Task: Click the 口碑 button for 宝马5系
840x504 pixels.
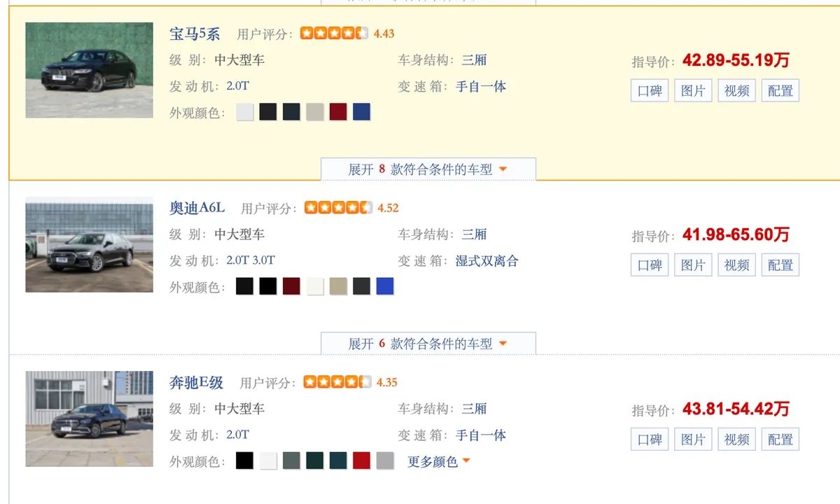Action: (x=650, y=90)
